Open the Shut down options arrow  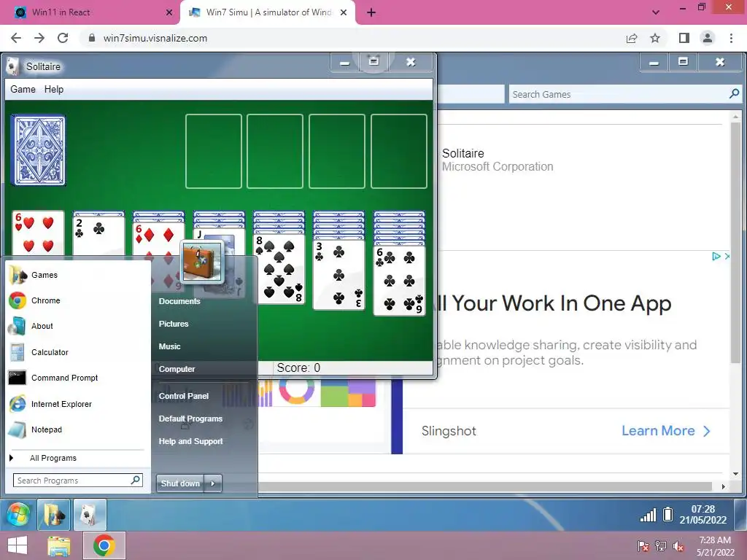tap(213, 483)
